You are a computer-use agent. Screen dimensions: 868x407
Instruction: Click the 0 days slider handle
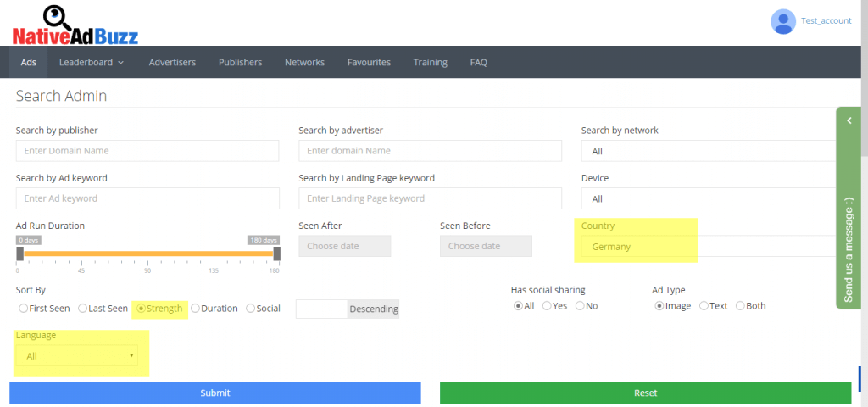20,254
